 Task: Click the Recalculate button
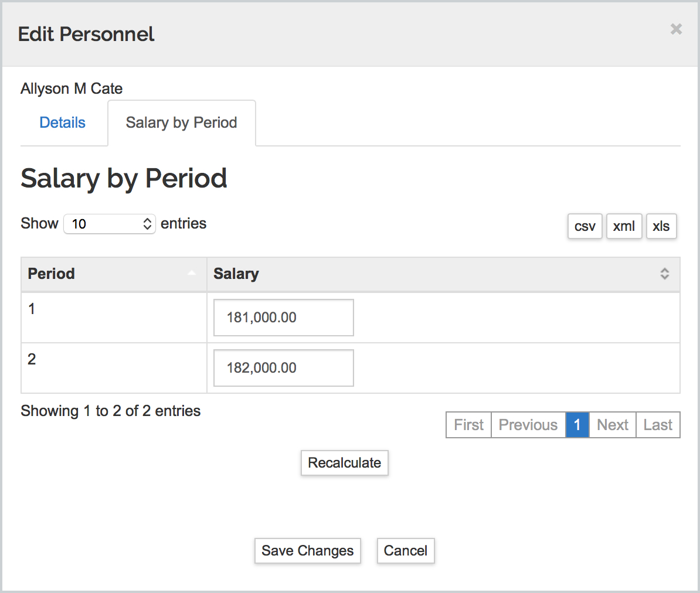click(x=344, y=463)
